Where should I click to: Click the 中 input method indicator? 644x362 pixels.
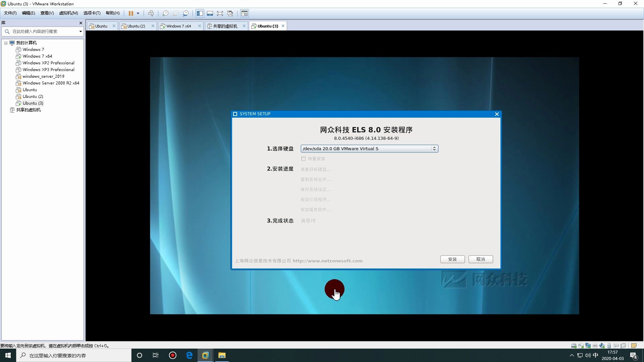(596, 355)
